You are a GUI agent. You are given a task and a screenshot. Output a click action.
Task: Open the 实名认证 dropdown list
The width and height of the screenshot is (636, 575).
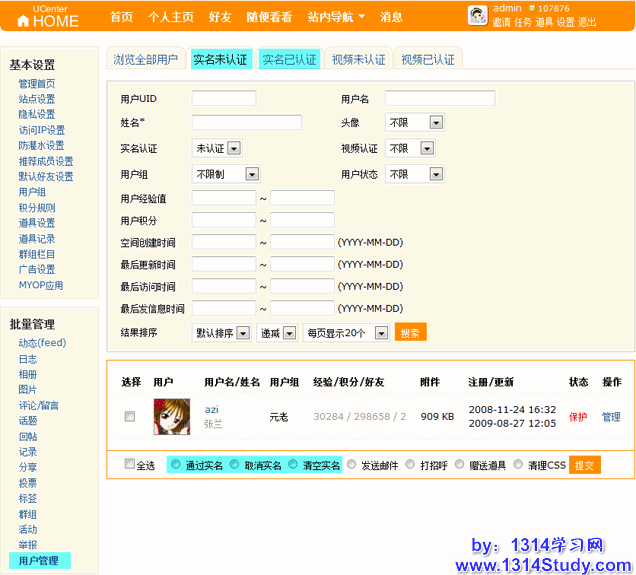coord(233,148)
